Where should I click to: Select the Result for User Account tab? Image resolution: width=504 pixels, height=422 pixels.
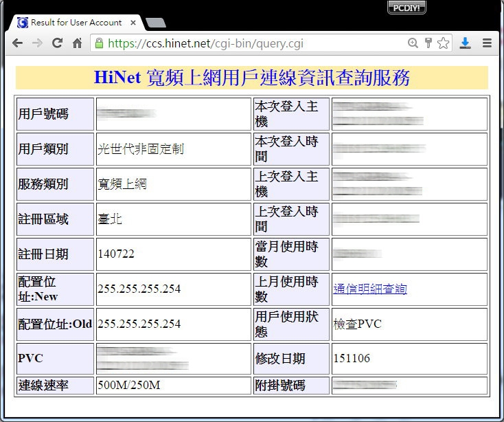76,23
